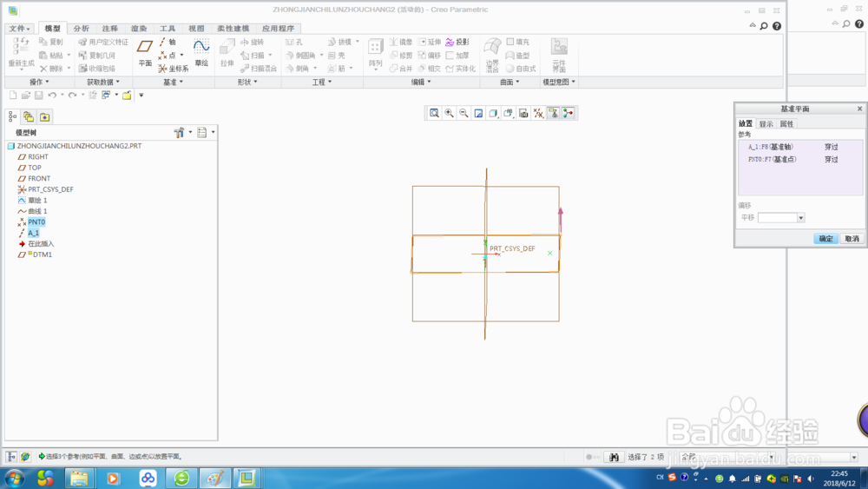Click the 拉伸 (Extrude) tool

pos(227,54)
